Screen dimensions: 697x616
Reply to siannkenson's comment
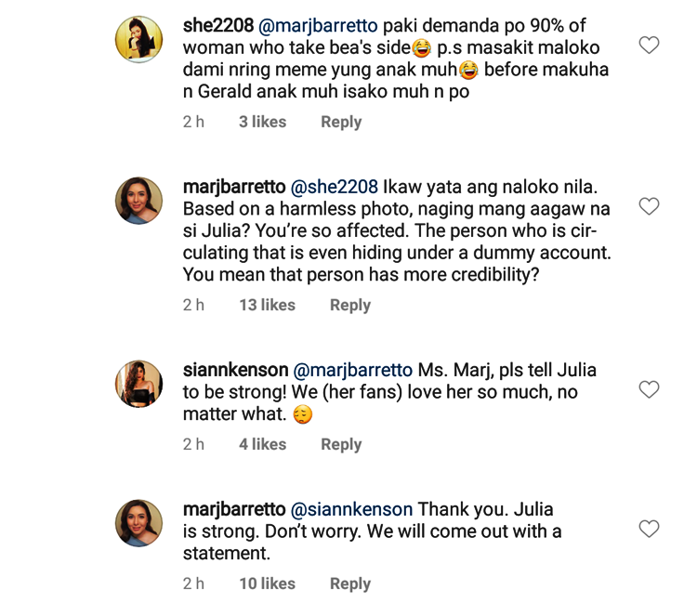point(341,444)
